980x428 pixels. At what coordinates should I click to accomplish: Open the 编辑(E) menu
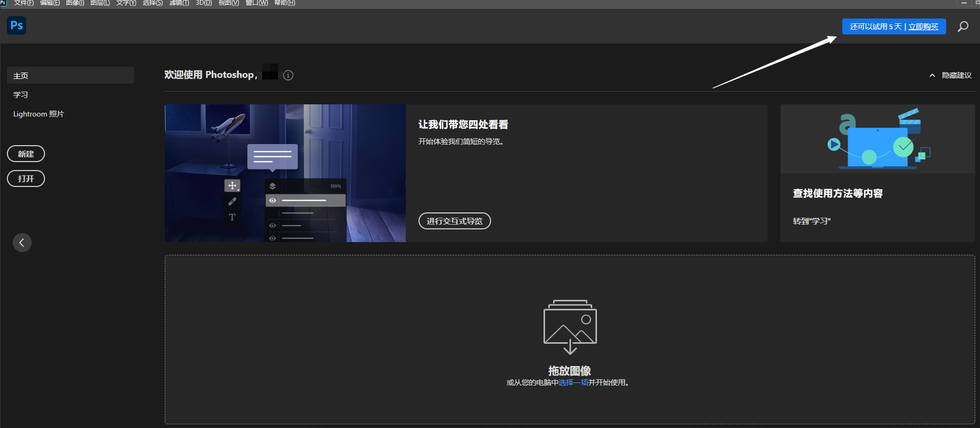(50, 3)
